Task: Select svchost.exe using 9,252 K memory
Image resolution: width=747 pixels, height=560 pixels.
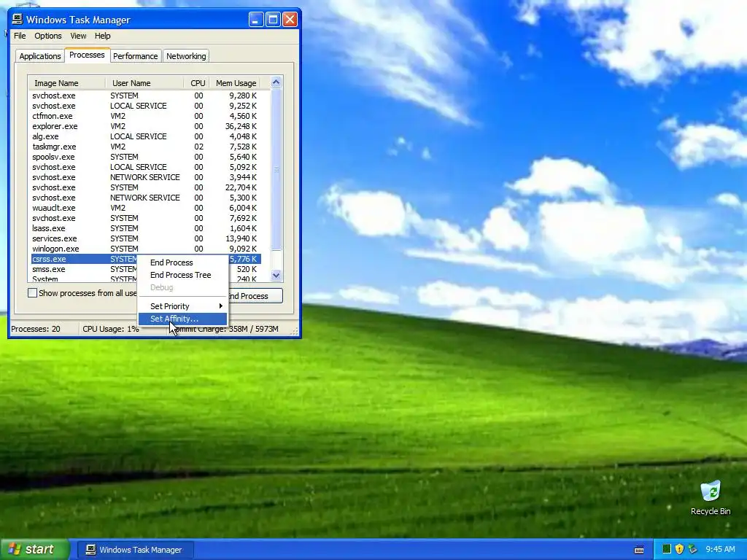Action: [x=145, y=106]
